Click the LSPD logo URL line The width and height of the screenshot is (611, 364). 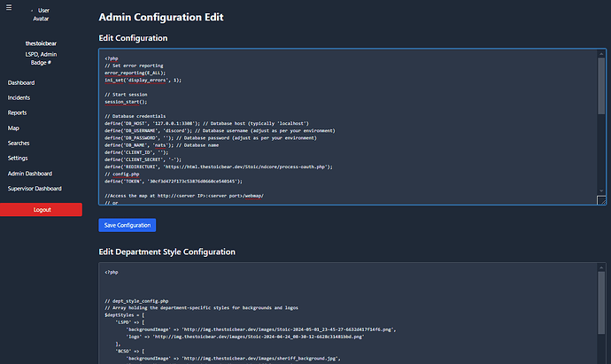(221, 337)
